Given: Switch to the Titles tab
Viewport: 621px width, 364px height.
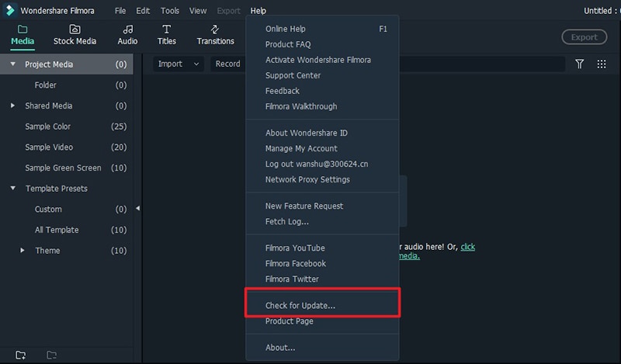Looking at the screenshot, I should pyautogui.click(x=167, y=35).
